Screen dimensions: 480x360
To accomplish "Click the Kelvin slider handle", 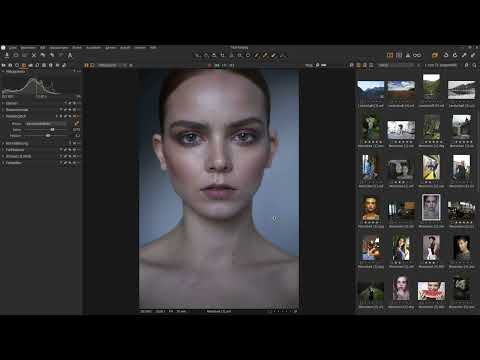I will [x=52, y=130].
